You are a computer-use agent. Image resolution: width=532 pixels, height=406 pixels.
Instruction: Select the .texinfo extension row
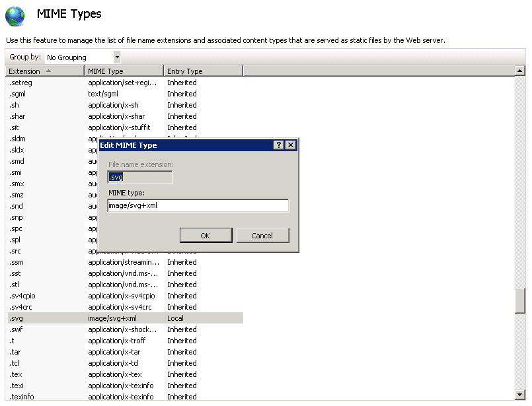[x=22, y=397]
